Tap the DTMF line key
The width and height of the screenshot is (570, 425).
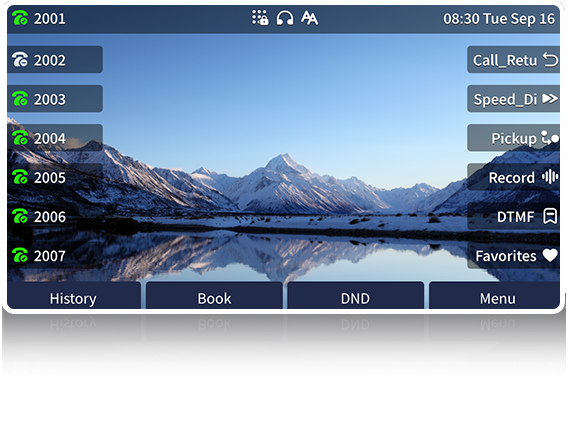[x=513, y=217]
